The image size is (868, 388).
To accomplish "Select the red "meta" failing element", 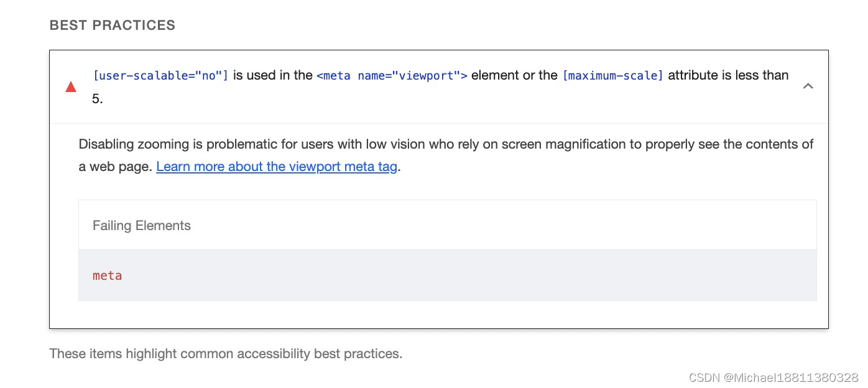I will click(107, 275).
